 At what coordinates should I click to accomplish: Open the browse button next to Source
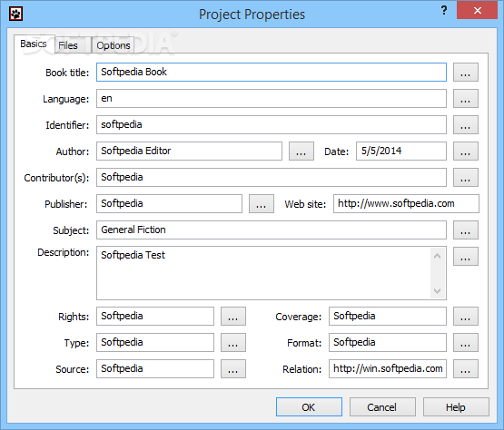(x=233, y=369)
